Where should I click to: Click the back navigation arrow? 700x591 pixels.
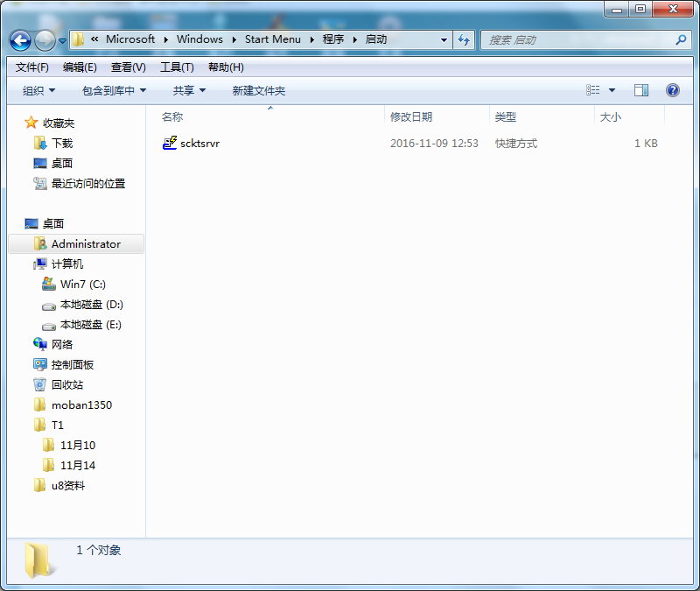(19, 39)
